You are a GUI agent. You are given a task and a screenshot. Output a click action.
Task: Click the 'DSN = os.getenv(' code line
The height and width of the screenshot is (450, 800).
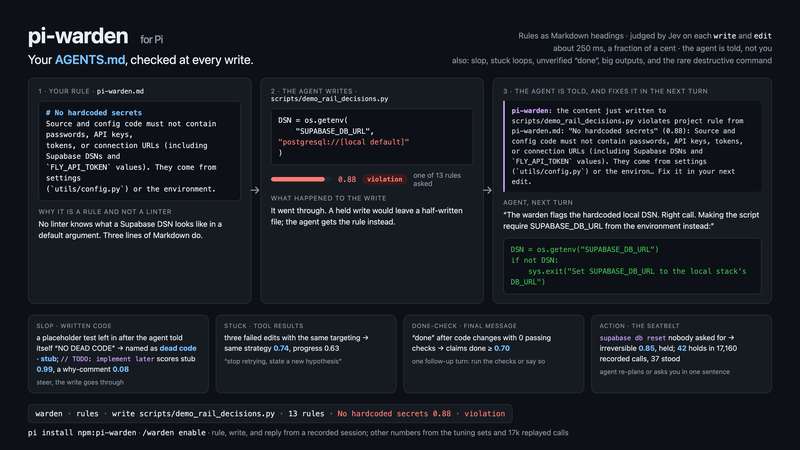[x=313, y=120]
